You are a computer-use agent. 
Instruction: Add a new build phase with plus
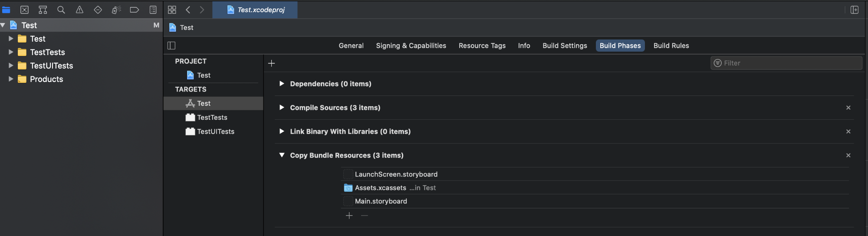click(x=272, y=63)
